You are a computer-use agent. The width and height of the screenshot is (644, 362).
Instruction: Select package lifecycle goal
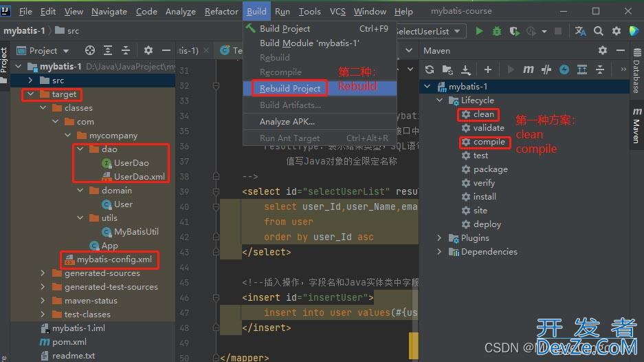[491, 169]
